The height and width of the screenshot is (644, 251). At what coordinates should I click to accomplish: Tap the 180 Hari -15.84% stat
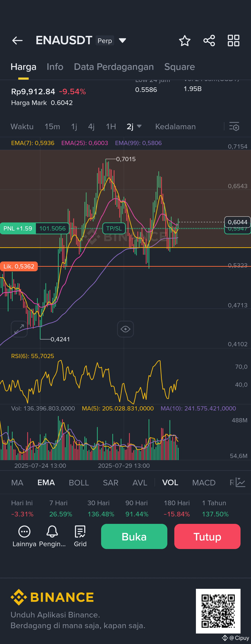point(177,508)
